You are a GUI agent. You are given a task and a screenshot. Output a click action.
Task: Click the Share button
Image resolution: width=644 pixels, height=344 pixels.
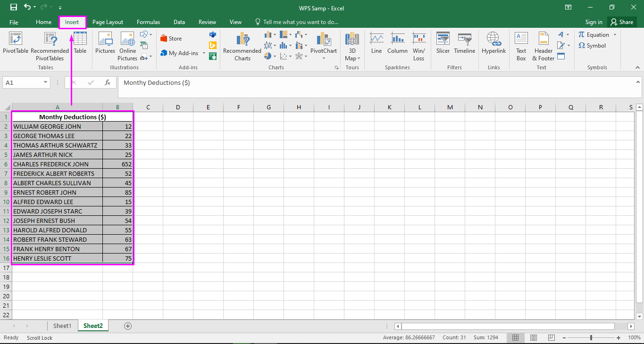tap(622, 22)
